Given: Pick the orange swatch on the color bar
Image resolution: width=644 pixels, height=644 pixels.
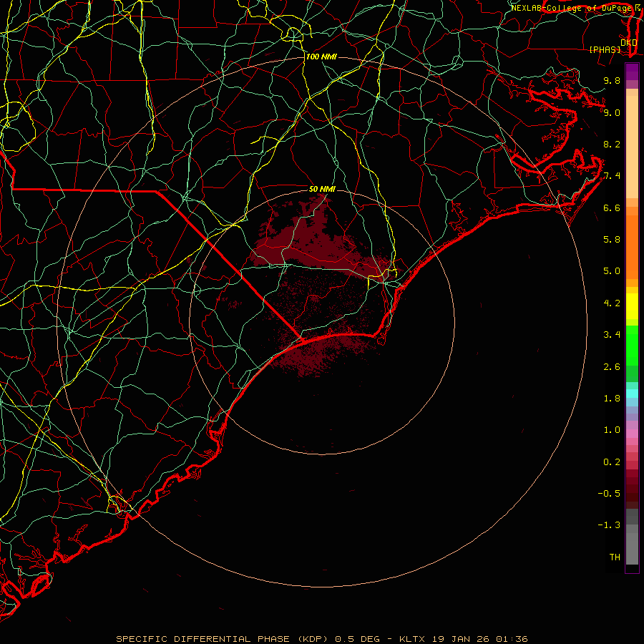Looking at the screenshot, I should coord(632,246).
